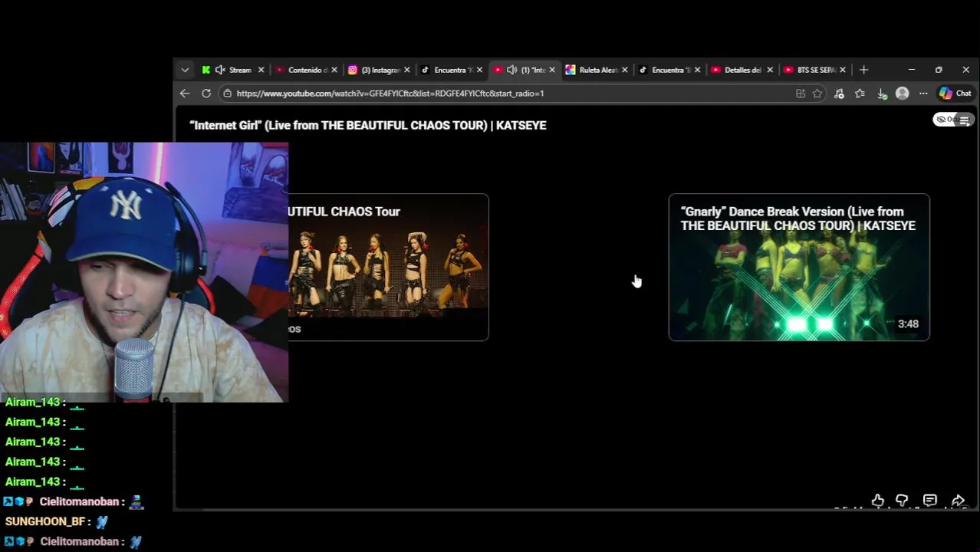The width and height of the screenshot is (980, 552).
Task: Close the active Internet Girl YouTube tab
Action: point(551,70)
